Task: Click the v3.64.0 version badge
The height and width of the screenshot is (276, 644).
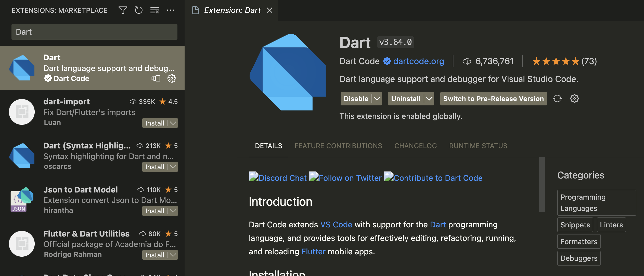Action: 395,42
